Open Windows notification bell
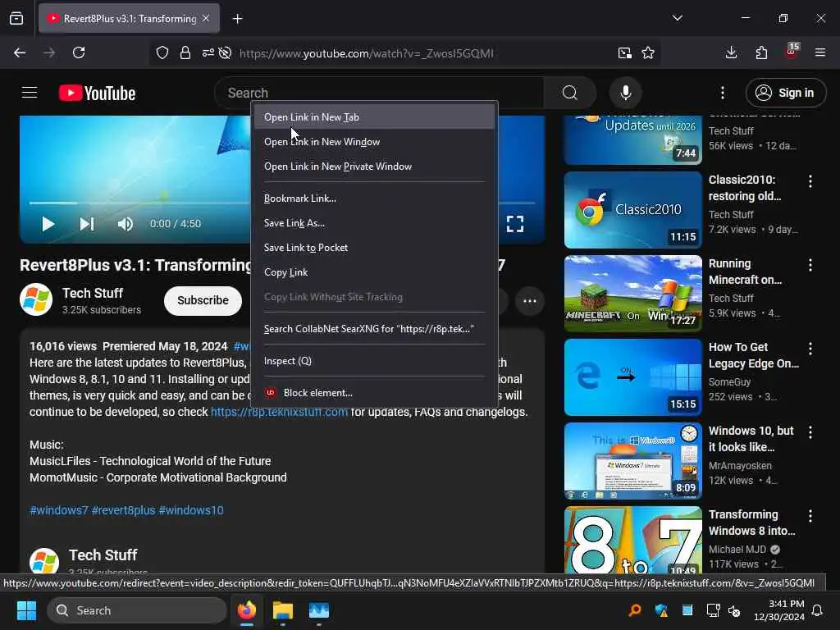Viewport: 840px width, 630px height. point(818,610)
